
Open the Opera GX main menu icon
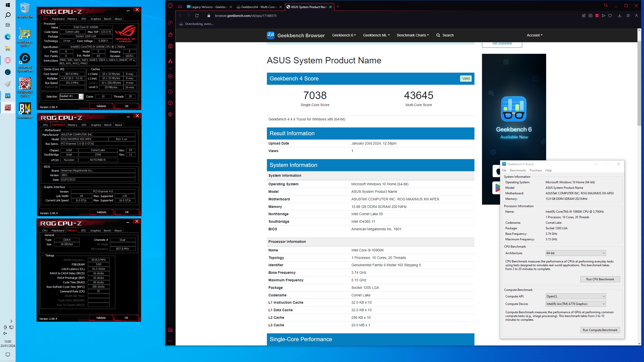pyautogui.click(x=170, y=6)
